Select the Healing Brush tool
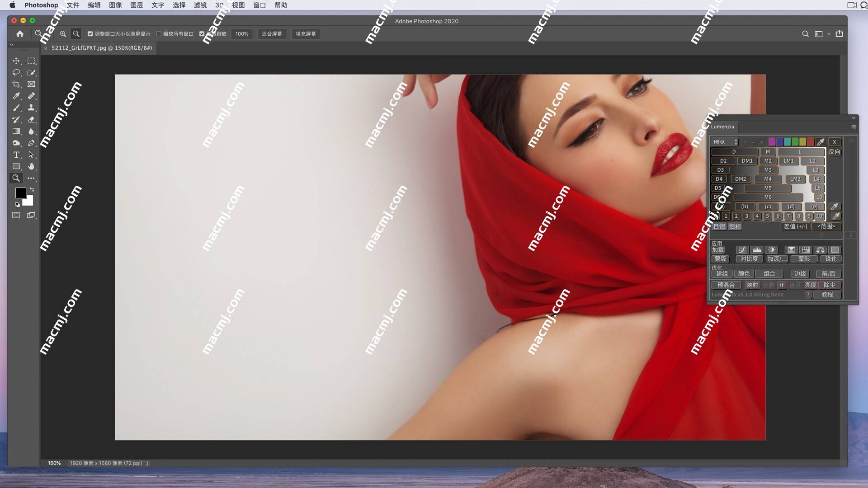Image resolution: width=868 pixels, height=488 pixels. [x=31, y=96]
